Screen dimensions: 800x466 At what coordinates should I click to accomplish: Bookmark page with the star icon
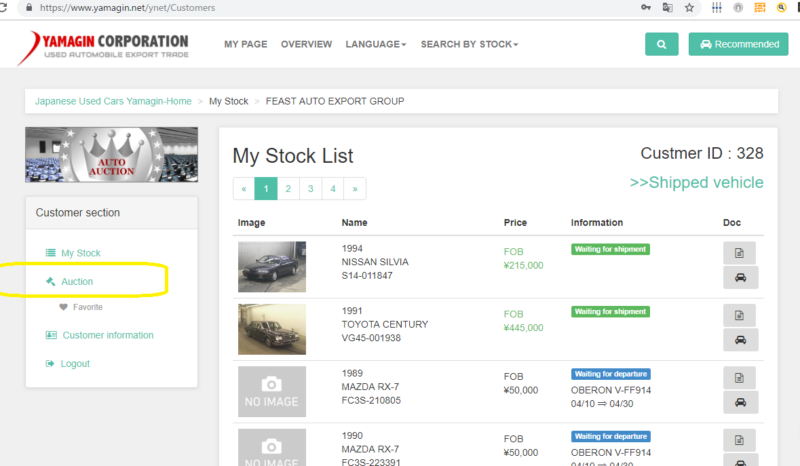coord(689,8)
